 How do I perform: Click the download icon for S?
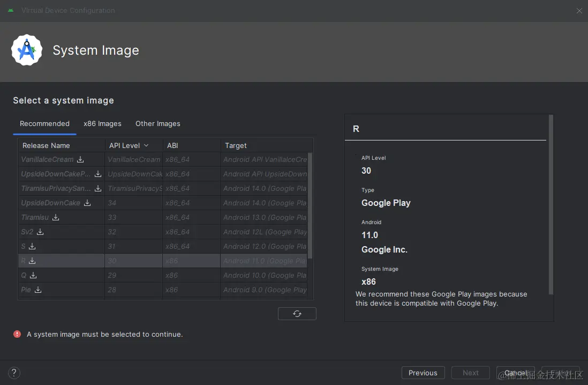click(x=32, y=246)
